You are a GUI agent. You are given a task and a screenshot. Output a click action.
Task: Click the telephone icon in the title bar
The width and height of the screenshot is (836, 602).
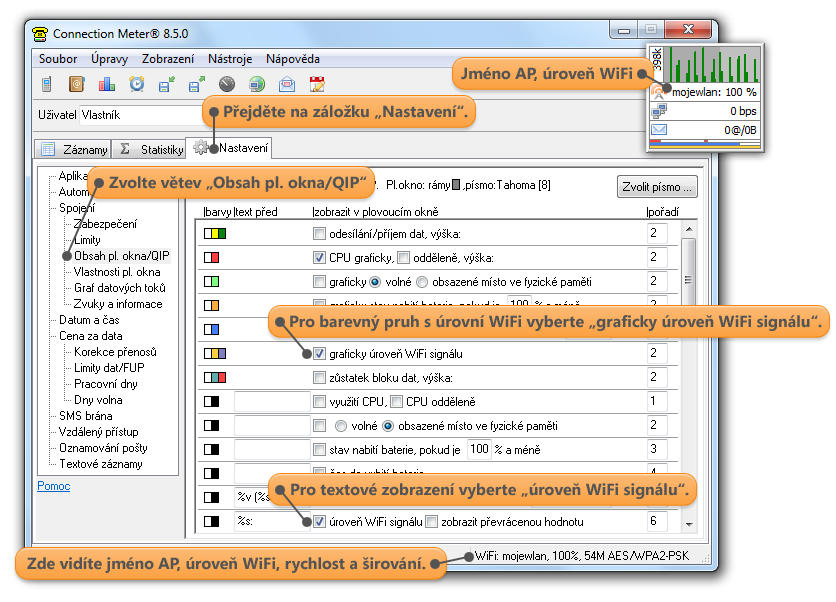click(40, 34)
